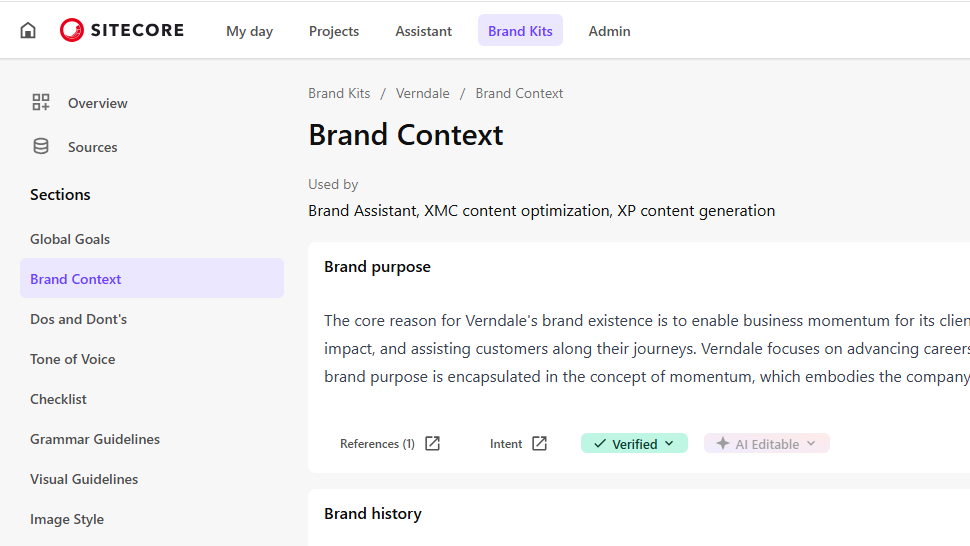Screen dimensions: 970x546
Task: Open the My day tab
Action: coord(249,31)
